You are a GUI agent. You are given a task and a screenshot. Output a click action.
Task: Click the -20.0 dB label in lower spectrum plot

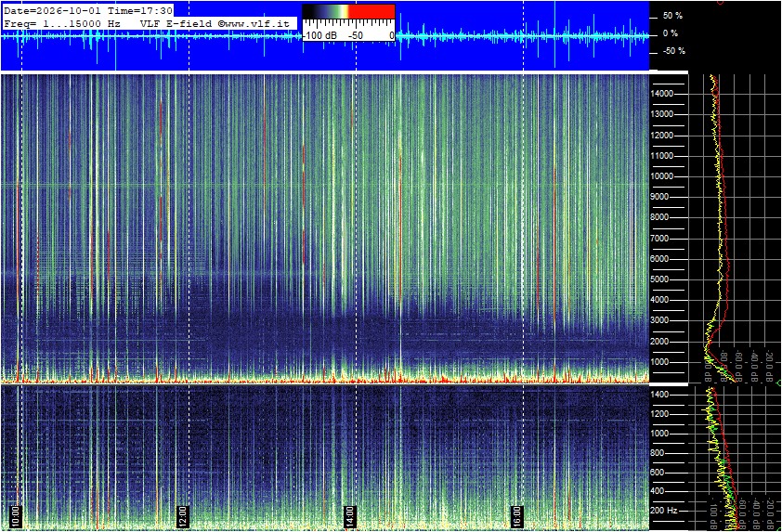click(x=770, y=513)
